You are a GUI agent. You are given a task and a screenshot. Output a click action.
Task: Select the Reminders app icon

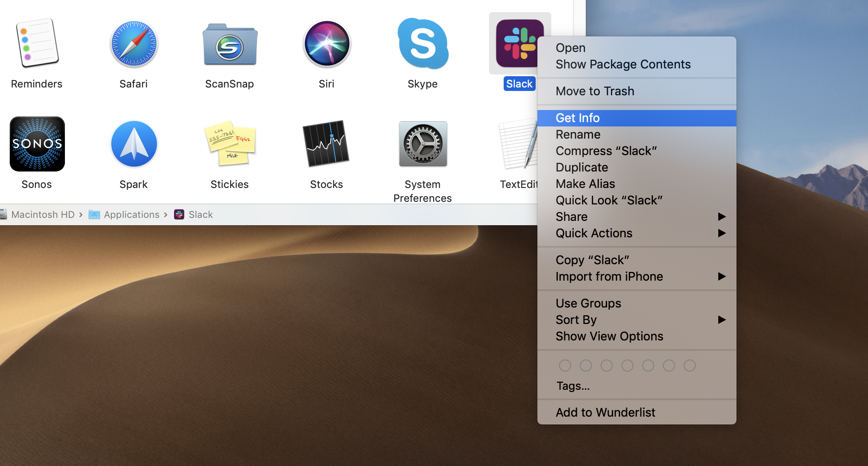(37, 44)
